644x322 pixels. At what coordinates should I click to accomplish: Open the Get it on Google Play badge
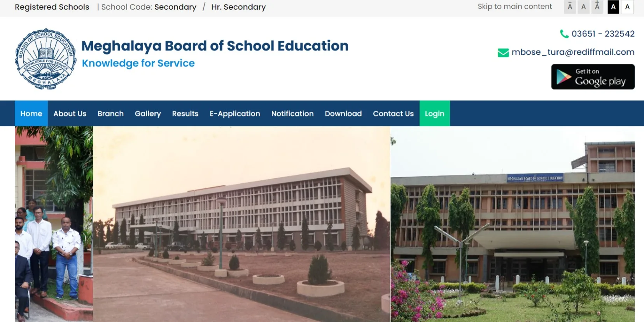pos(593,77)
